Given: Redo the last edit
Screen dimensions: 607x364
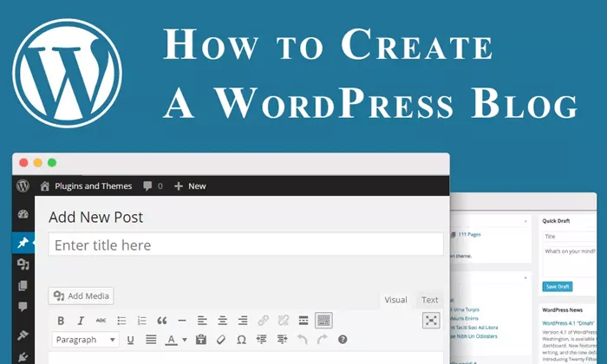Looking at the screenshot, I should [322, 340].
